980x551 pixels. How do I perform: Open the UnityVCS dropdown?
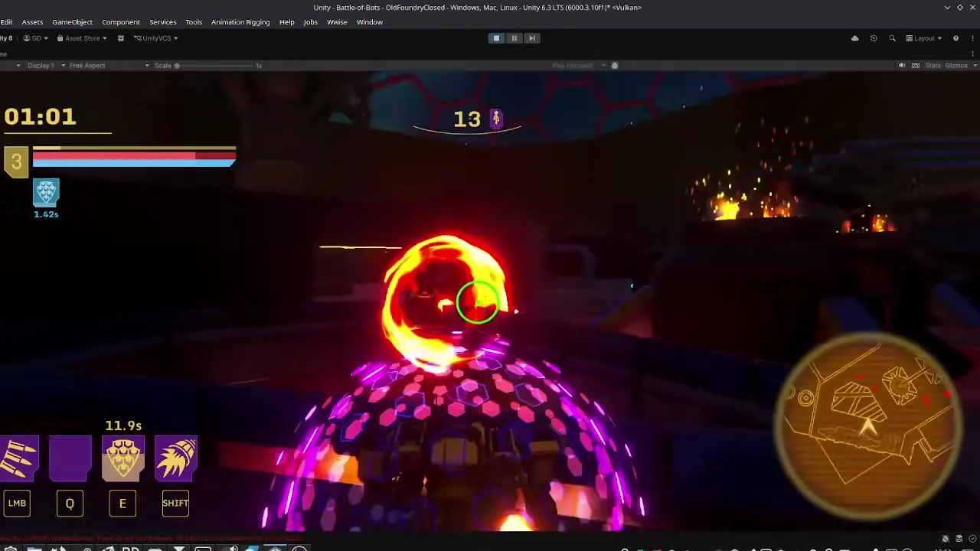(x=156, y=38)
